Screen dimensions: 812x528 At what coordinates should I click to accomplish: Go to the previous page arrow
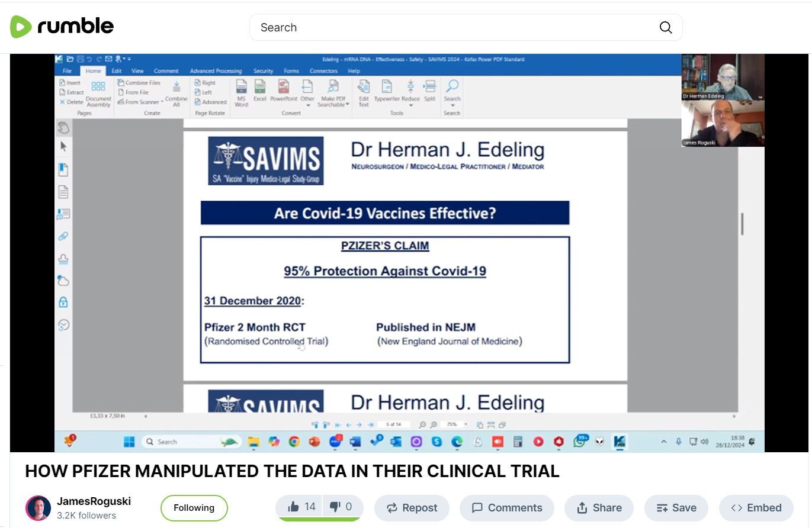[348, 424]
